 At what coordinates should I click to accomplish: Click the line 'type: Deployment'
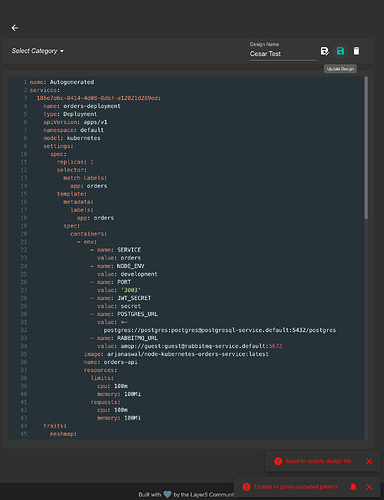click(70, 114)
